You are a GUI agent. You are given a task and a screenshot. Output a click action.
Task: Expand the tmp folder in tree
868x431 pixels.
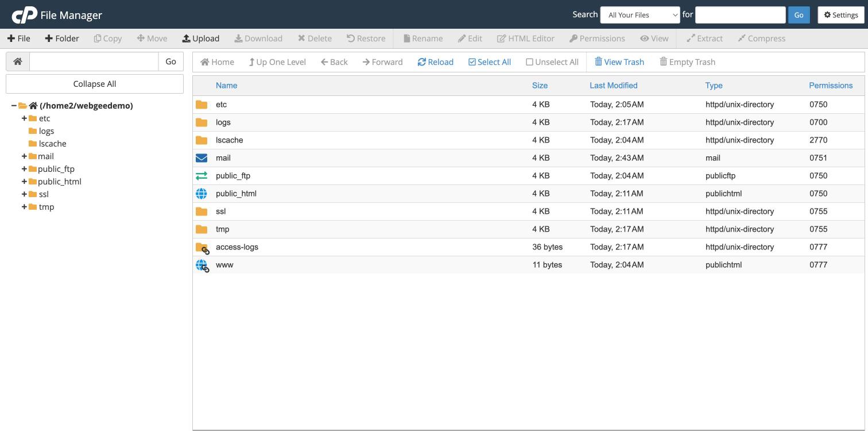pyautogui.click(x=24, y=207)
